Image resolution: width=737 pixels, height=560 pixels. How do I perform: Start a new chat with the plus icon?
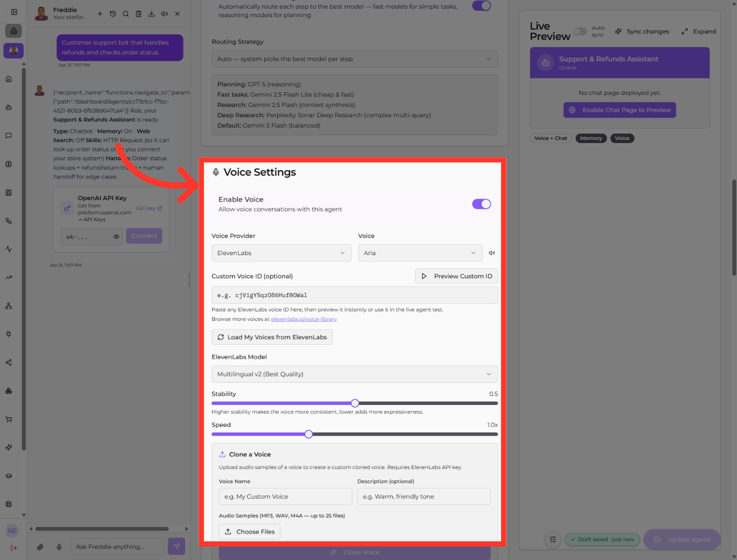(100, 14)
